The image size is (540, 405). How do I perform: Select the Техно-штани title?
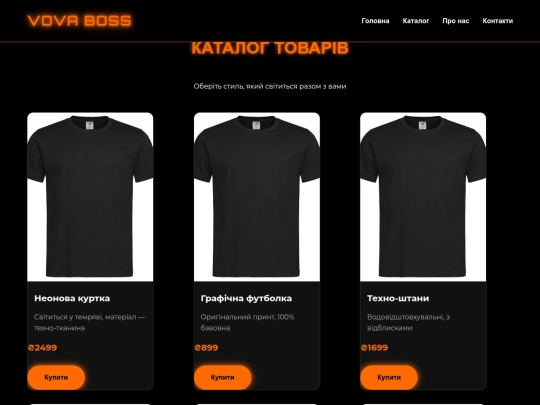[x=398, y=298]
